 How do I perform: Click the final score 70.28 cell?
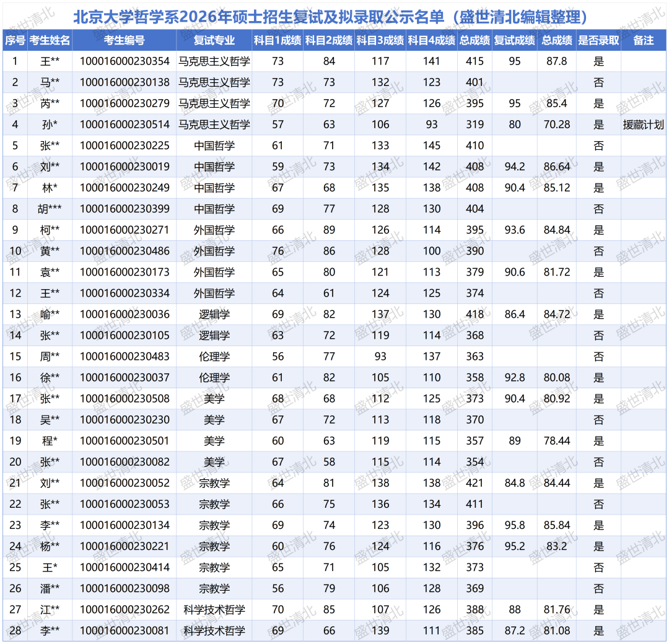click(556, 124)
